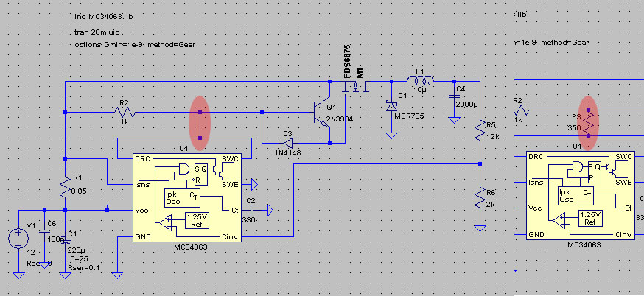The height and width of the screenshot is (296, 644).
Task: Select the .tran 20m uic directive
Action: pos(97,32)
